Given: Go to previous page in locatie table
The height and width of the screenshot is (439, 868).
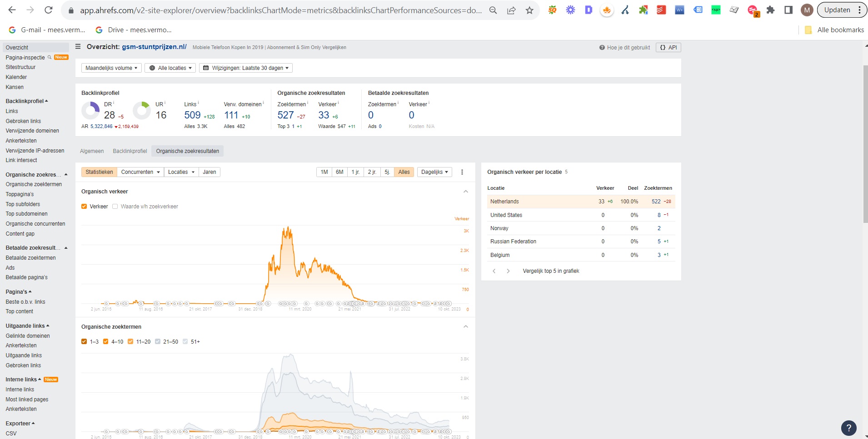Looking at the screenshot, I should (494, 271).
